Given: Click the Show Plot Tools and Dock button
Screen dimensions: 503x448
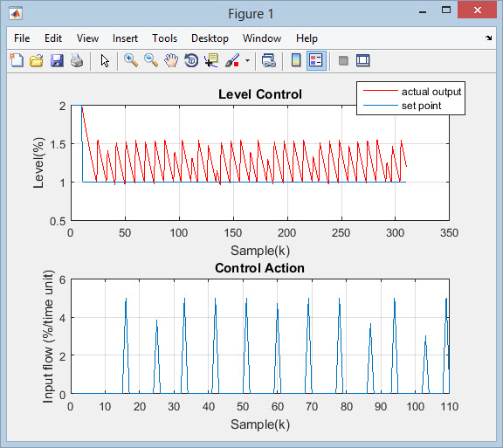Looking at the screenshot, I should point(363,60).
